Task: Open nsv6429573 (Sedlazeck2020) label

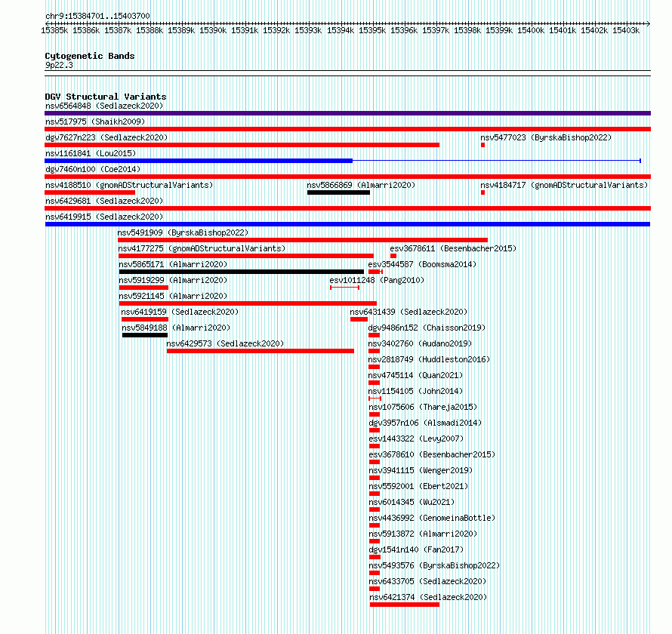Action: [x=225, y=343]
